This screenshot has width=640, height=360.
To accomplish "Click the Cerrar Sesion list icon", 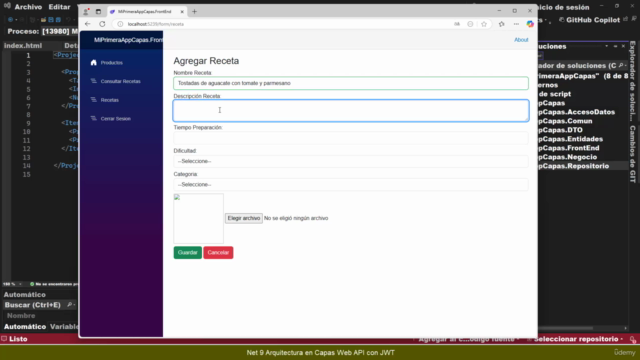I will point(93,118).
